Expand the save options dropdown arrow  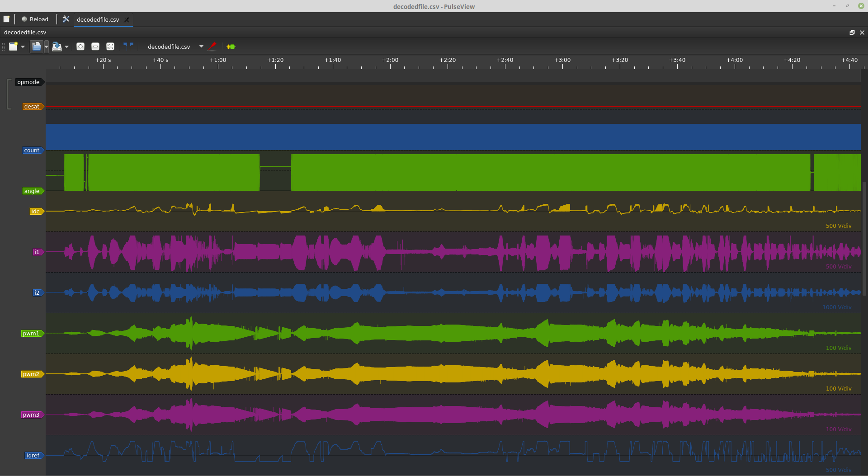point(66,47)
